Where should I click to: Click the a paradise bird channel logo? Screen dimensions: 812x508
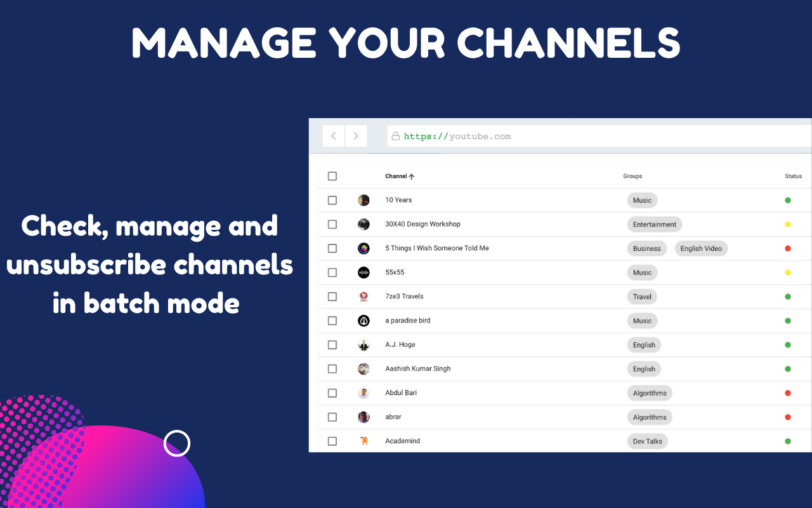point(363,321)
